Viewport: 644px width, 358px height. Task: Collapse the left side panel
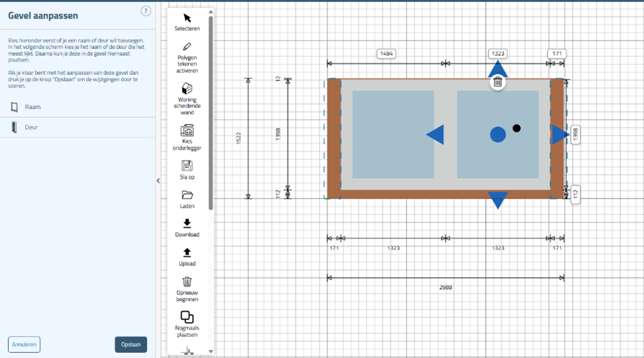click(158, 181)
